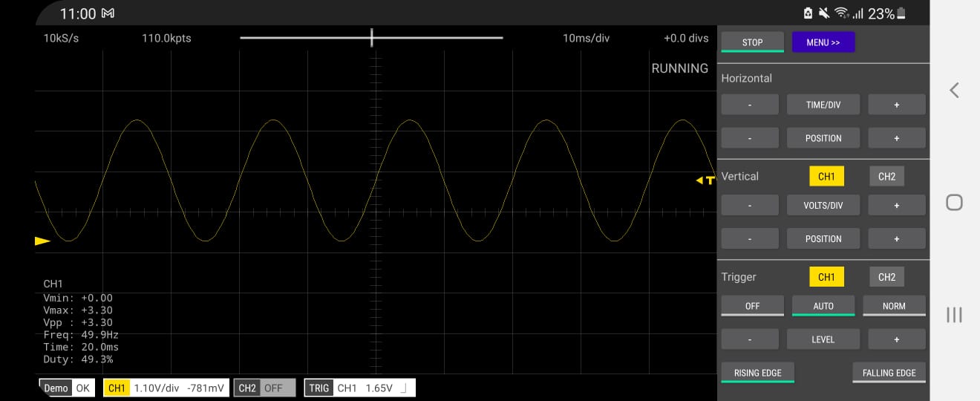Increase horizontal TIME/DIV with plus
Screen dimensions: 980x401
click(896, 105)
